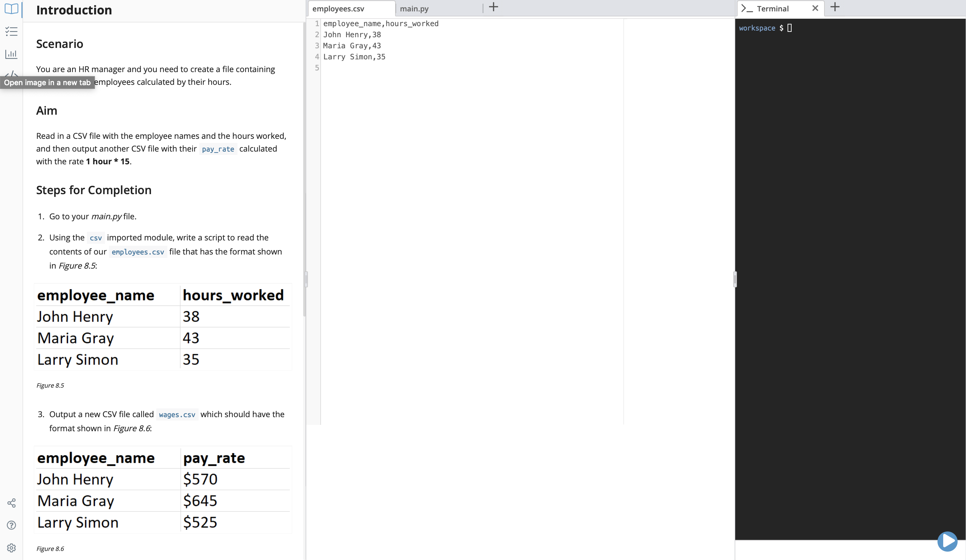This screenshot has height=560, width=966.
Task: Click the panel resize divider between editor and terminal
Action: 735,279
